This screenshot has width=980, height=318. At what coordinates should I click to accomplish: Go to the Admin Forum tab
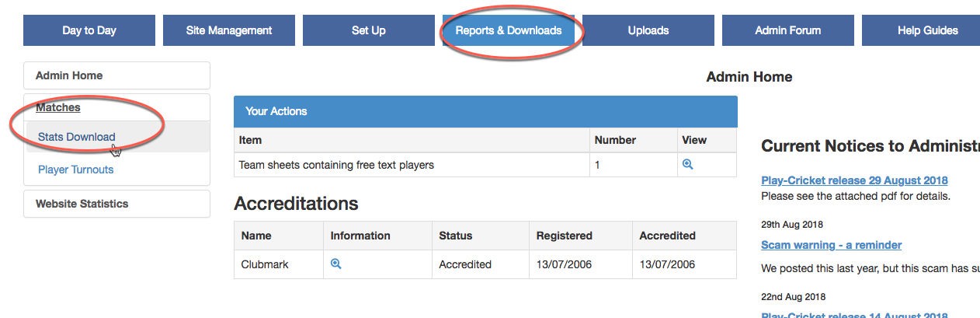(788, 30)
